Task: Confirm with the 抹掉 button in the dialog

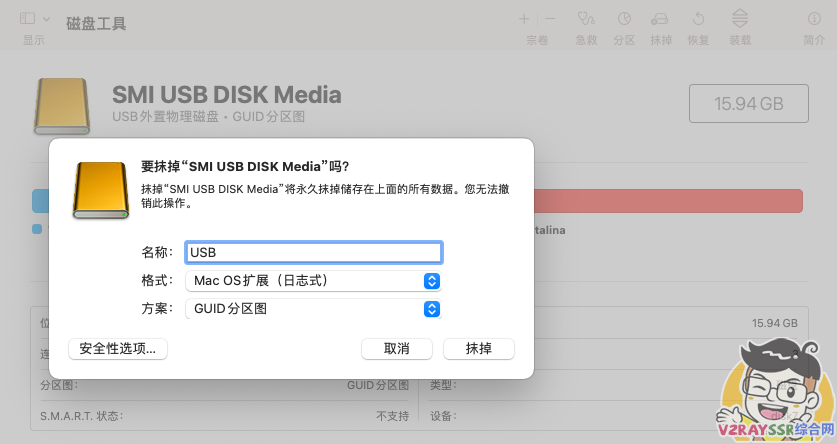Action: [x=479, y=349]
